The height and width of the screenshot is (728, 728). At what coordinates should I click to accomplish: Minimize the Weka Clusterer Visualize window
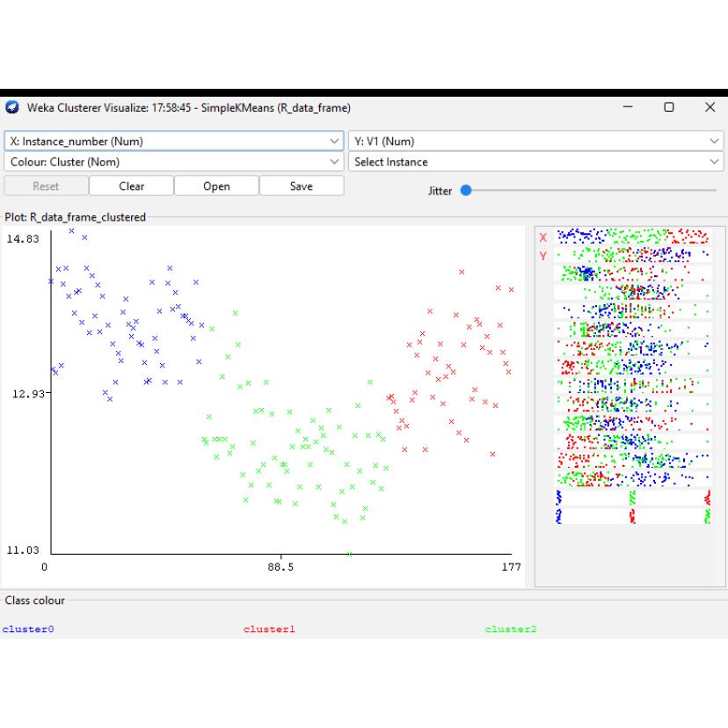click(x=628, y=107)
